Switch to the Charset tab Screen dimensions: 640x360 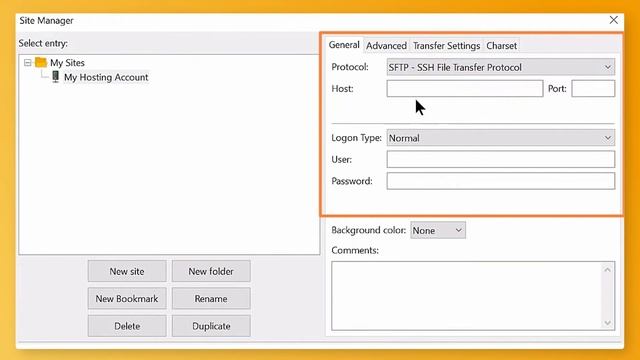click(x=501, y=46)
